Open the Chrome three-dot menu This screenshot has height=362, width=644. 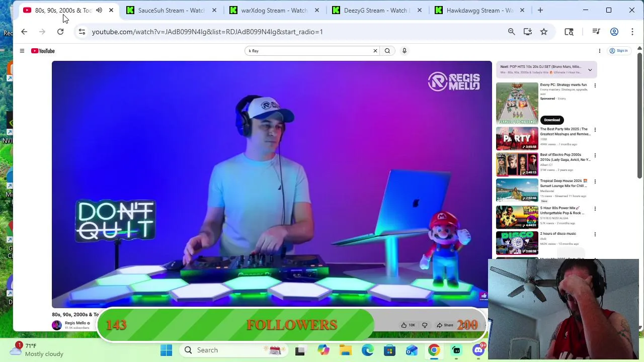pyautogui.click(x=632, y=32)
